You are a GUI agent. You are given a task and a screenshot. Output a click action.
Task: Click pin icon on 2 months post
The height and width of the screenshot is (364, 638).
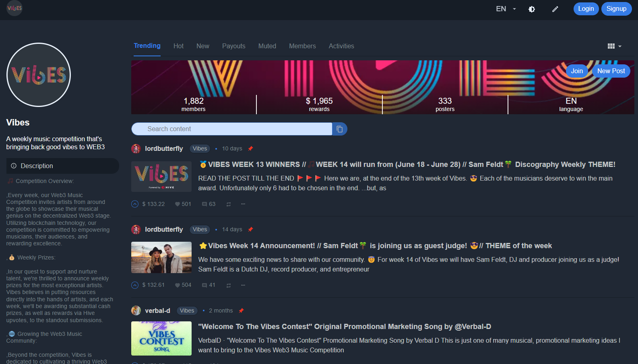pos(241,311)
